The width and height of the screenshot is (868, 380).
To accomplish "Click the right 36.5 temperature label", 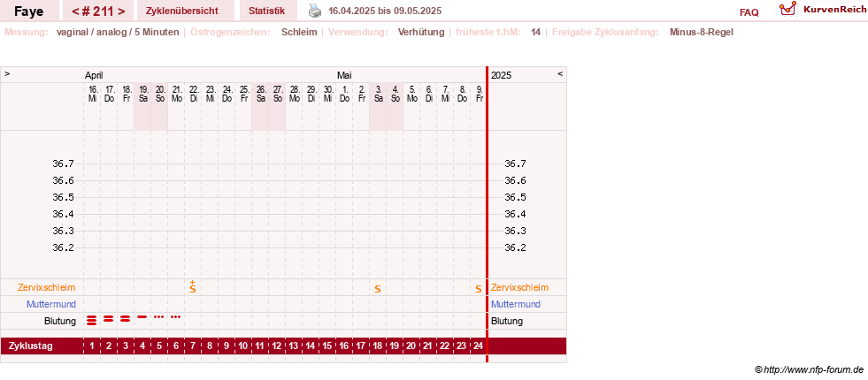I will (x=515, y=197).
